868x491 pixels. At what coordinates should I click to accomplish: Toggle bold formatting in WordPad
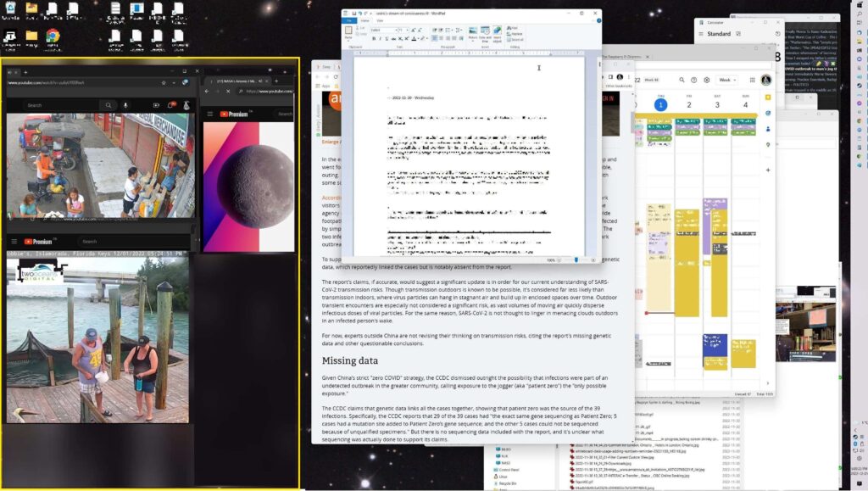[375, 38]
